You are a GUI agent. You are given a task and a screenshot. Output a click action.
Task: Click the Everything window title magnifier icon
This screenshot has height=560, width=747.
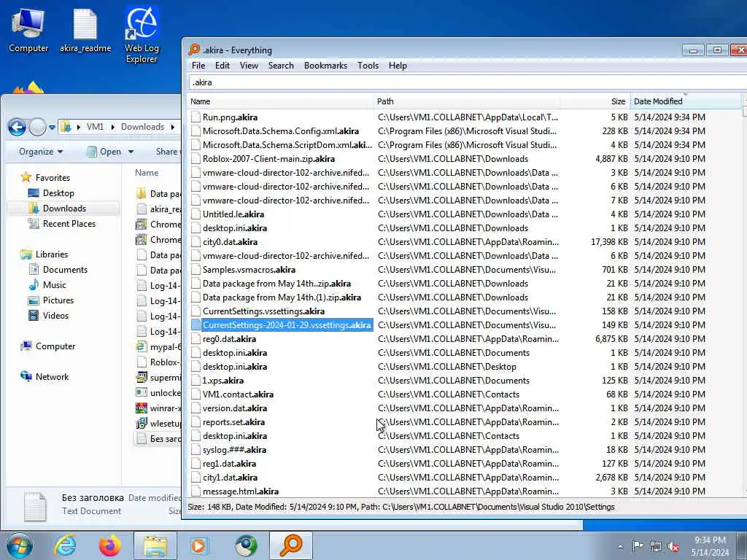coord(194,50)
